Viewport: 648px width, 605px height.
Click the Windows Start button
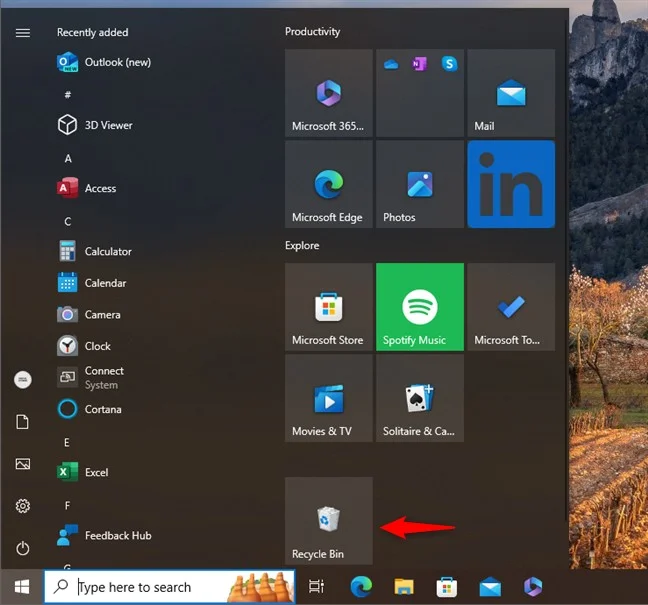pos(22,587)
